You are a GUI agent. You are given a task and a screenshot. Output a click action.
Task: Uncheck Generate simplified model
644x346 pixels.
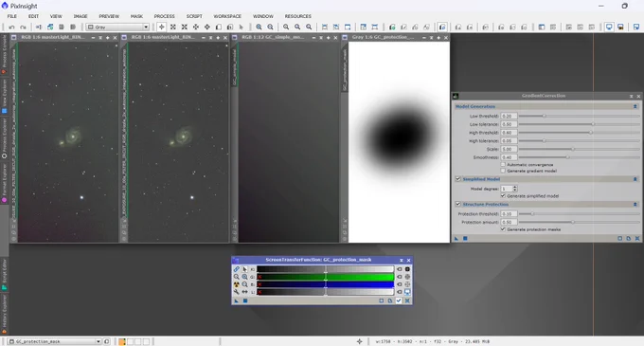pos(503,195)
